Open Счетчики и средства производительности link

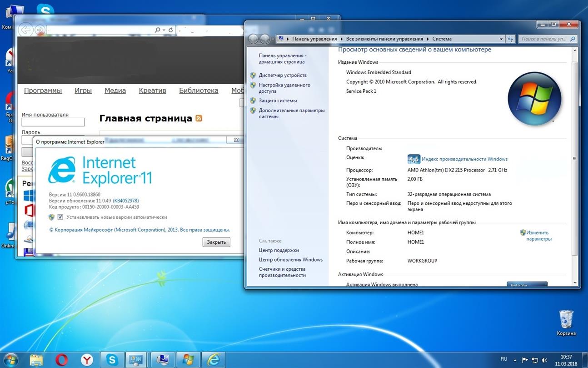click(282, 272)
